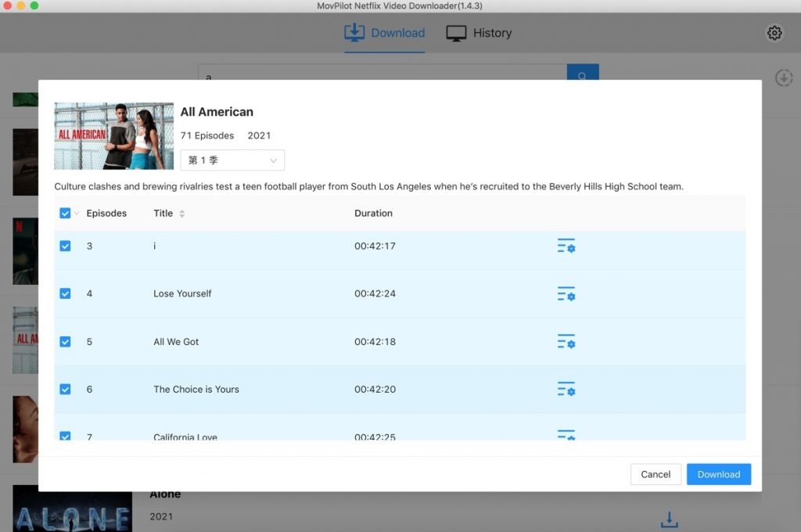Click the 71 Episodes label

click(207, 135)
